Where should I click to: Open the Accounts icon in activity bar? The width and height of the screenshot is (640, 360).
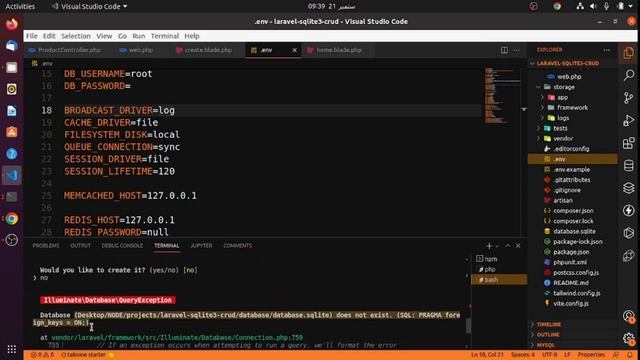[x=629, y=316]
